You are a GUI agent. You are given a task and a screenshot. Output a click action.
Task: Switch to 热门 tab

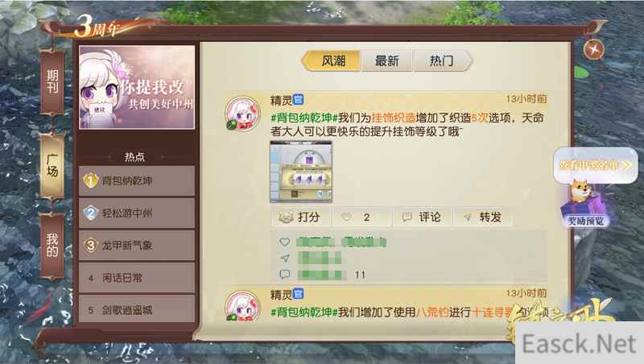pos(442,61)
